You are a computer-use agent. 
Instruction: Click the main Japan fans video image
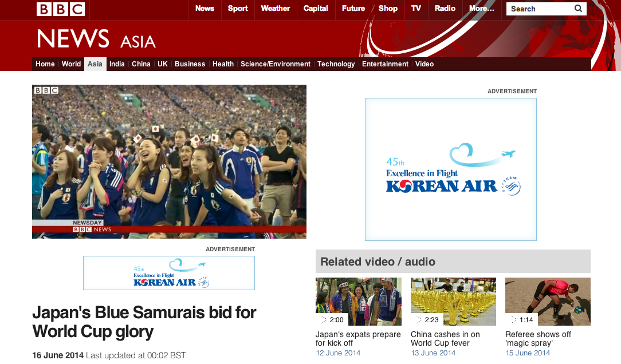[169, 161]
